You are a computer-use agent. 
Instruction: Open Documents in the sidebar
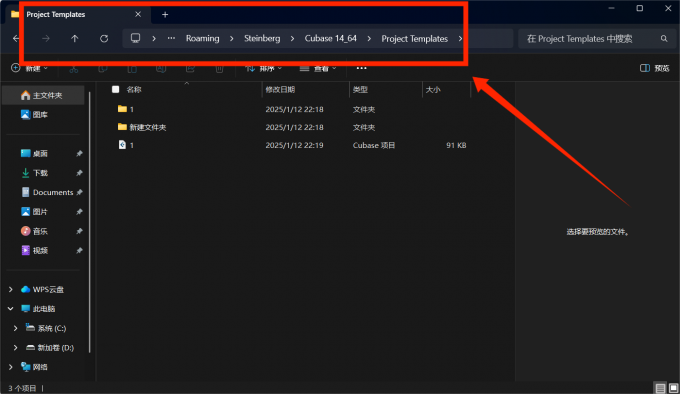[x=48, y=192]
